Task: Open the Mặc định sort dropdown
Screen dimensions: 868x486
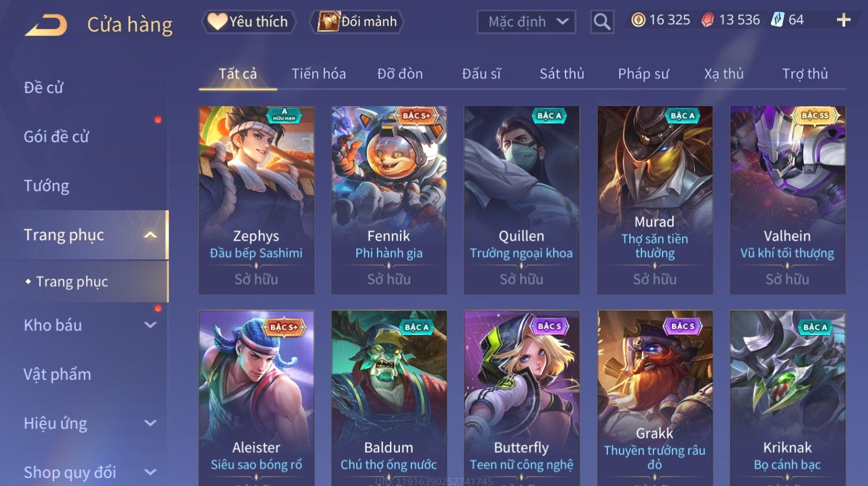Action: click(x=526, y=22)
